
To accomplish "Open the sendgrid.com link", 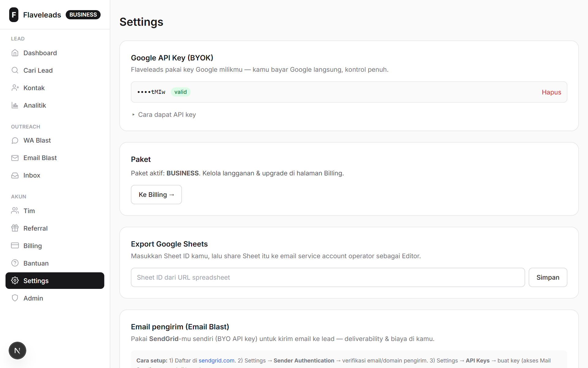I will pyautogui.click(x=217, y=361).
